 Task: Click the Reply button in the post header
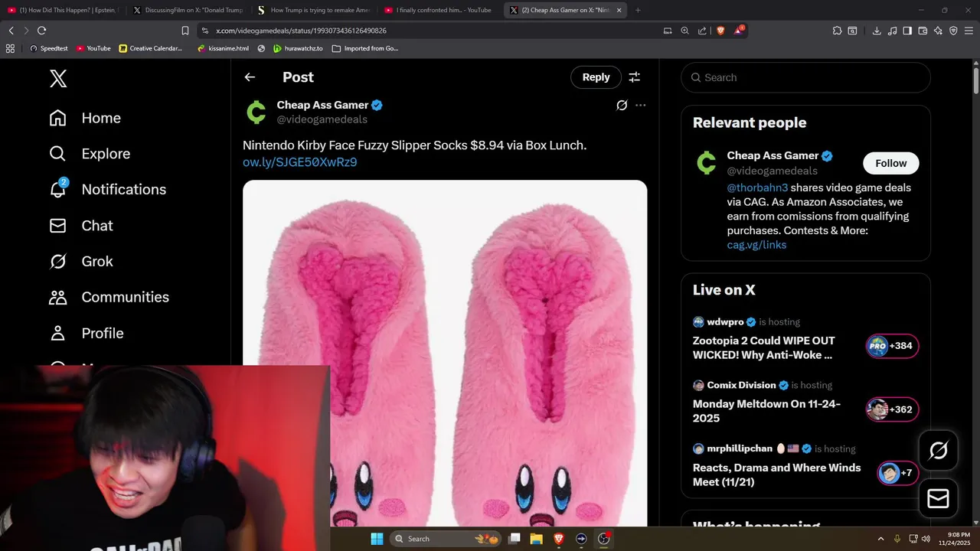click(596, 77)
